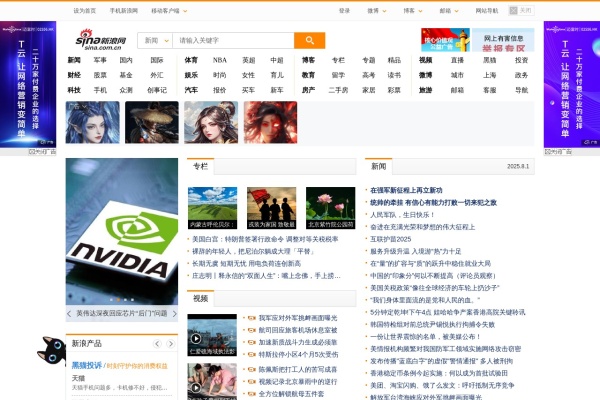Open the 汽车 navigation category
This screenshot has height=400, width=600.
click(x=191, y=90)
